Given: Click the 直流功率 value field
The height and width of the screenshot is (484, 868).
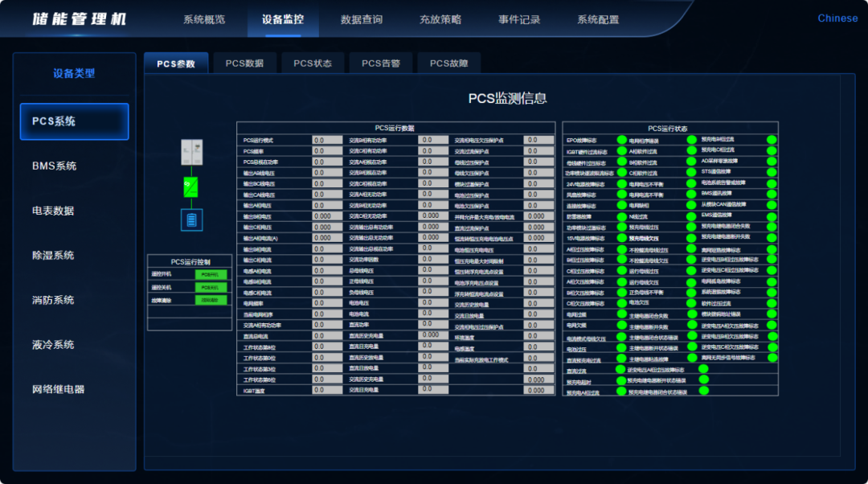Looking at the screenshot, I should [x=433, y=324].
